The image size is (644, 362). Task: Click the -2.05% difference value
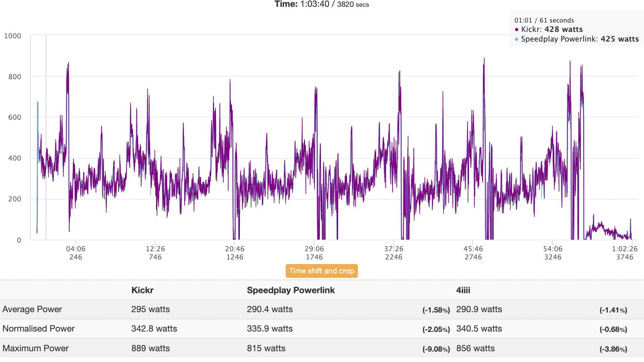436,329
